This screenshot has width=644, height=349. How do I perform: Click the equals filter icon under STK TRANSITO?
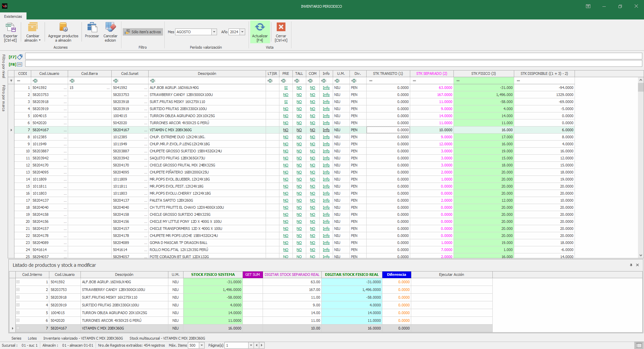[371, 81]
